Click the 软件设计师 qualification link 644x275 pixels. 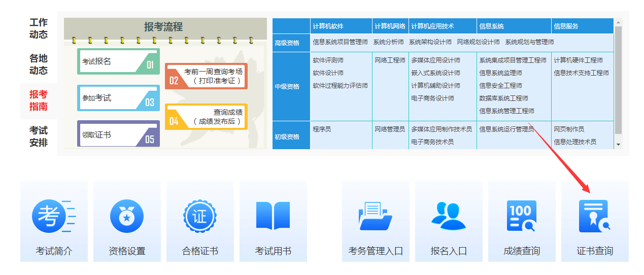click(328, 73)
